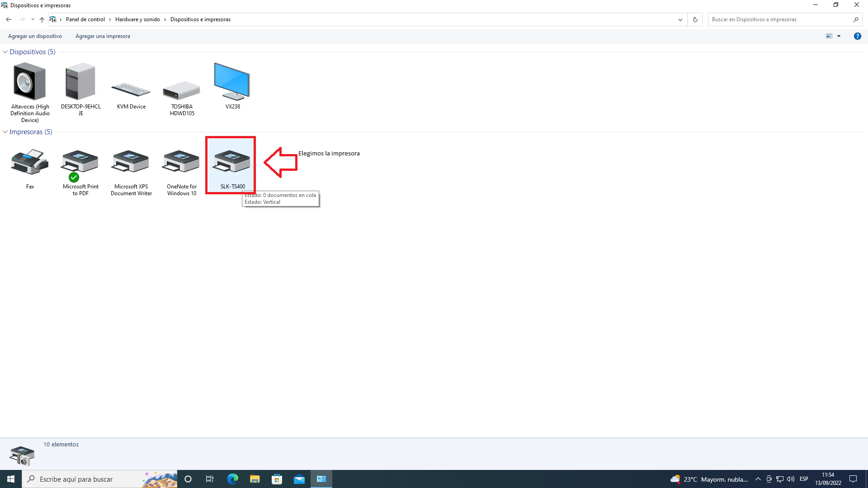Go to Panel de control breadcrumb
This screenshot has height=488, width=868.
(x=85, y=19)
